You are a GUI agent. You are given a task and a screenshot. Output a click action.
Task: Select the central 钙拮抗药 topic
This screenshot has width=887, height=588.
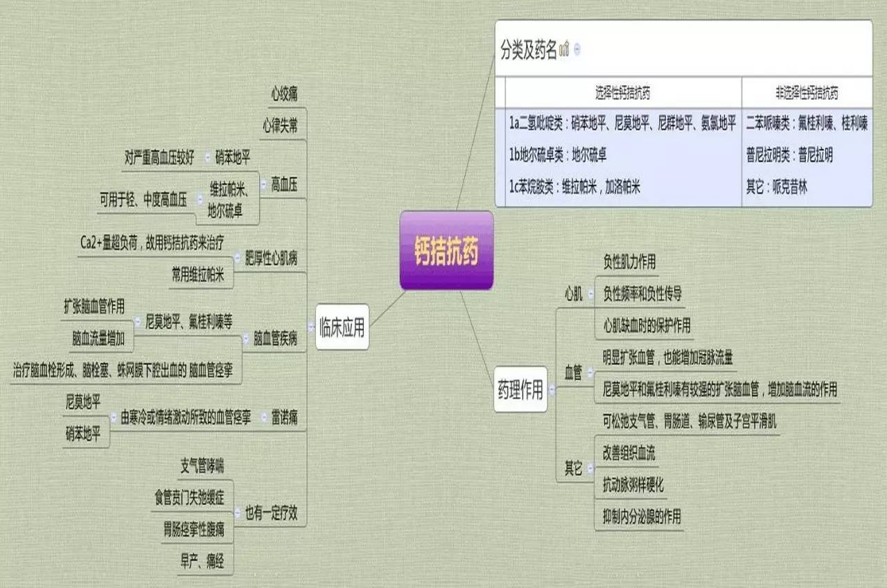[x=446, y=251]
